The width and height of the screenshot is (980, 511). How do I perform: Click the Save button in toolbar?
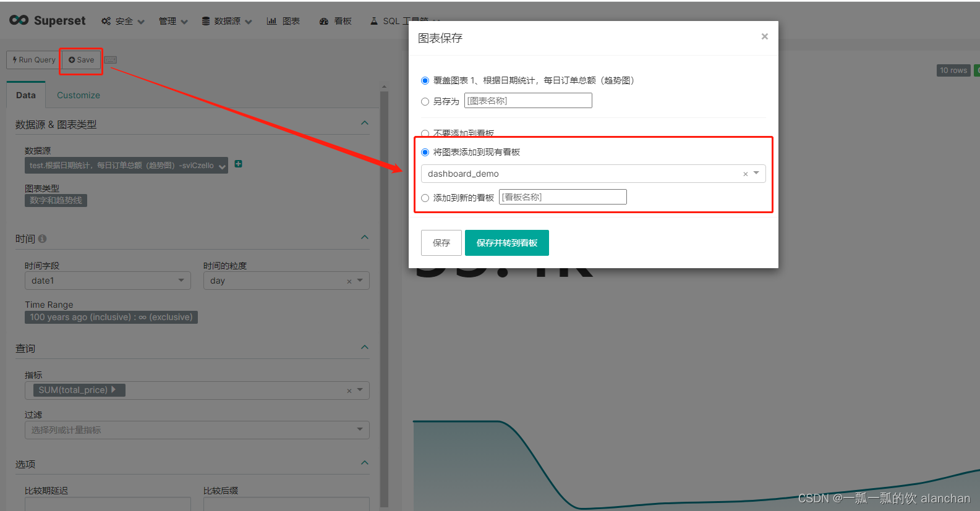click(x=81, y=60)
